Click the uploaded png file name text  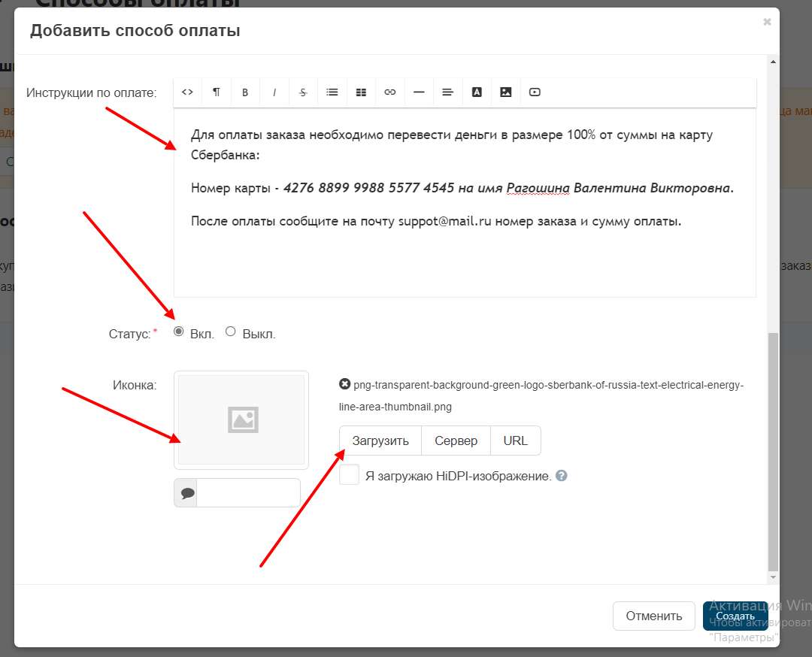click(541, 395)
